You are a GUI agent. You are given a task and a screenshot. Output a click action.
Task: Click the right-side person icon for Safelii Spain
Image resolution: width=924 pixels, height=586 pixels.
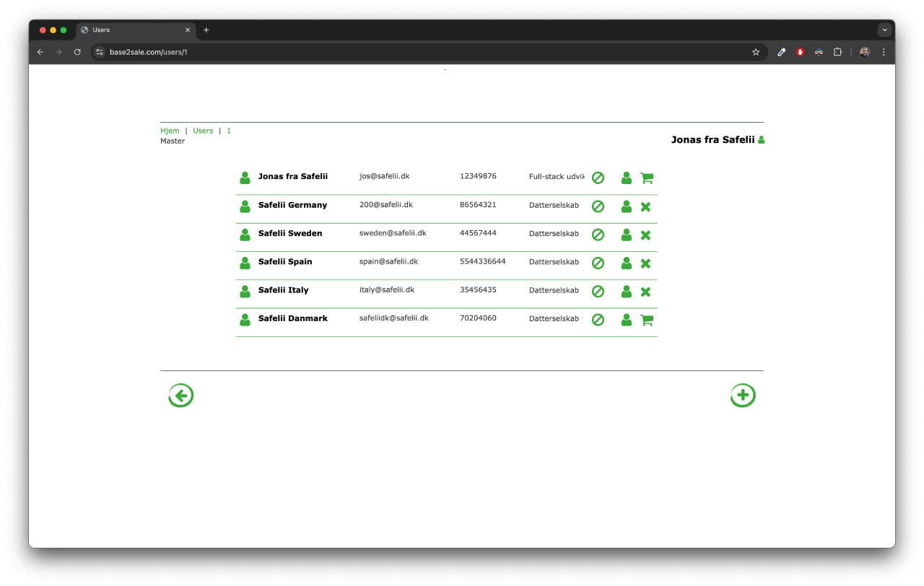tap(626, 263)
